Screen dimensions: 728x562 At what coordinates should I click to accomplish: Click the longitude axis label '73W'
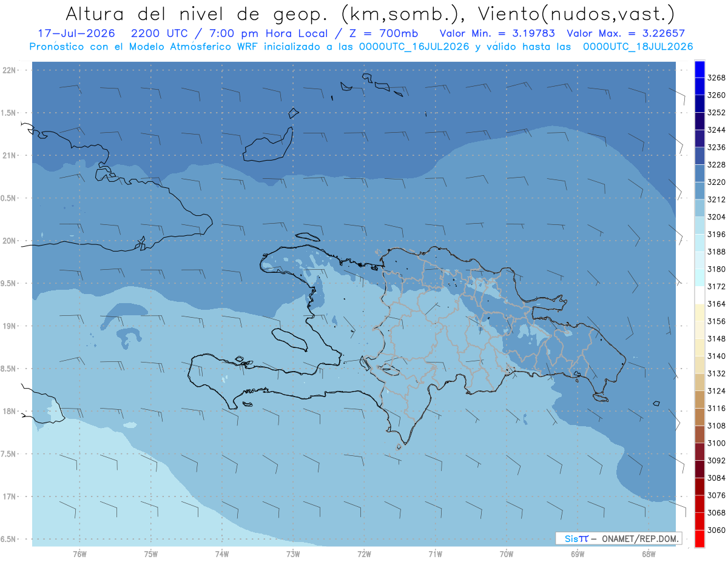[x=293, y=554]
